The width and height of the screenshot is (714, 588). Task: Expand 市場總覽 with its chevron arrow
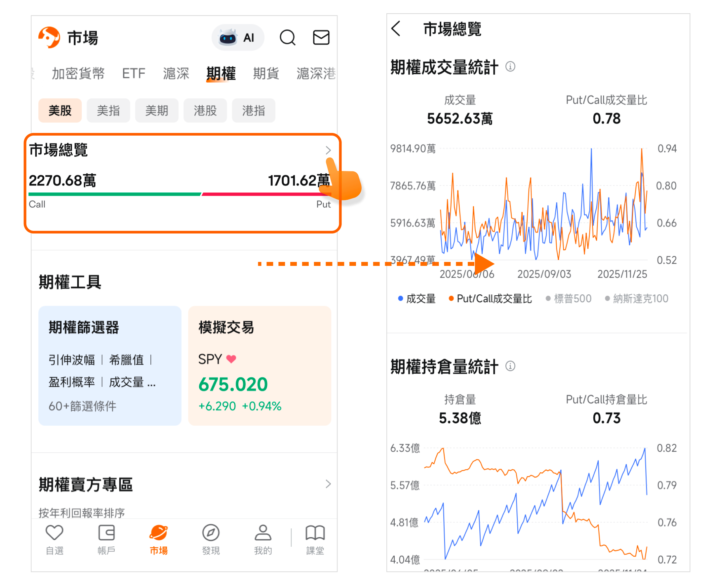[328, 150]
